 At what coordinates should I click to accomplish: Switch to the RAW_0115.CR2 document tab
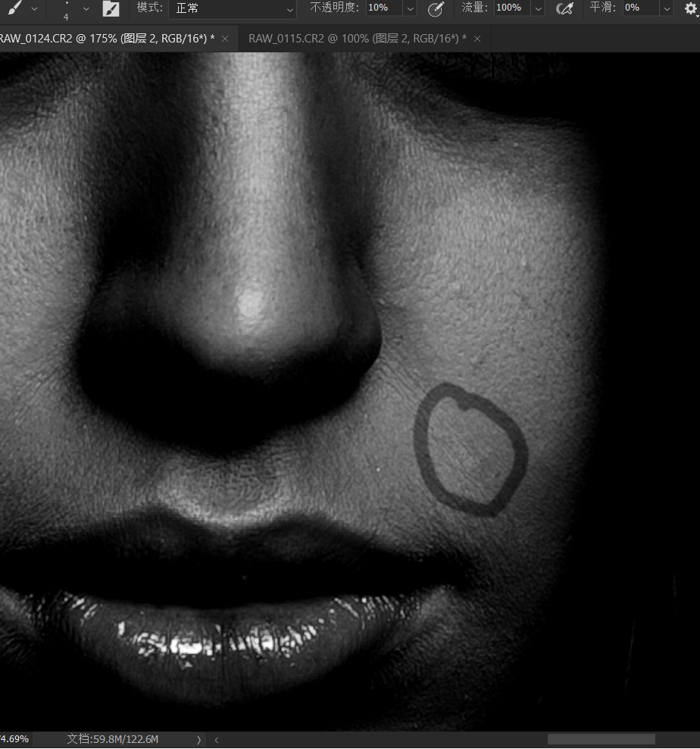click(357, 39)
